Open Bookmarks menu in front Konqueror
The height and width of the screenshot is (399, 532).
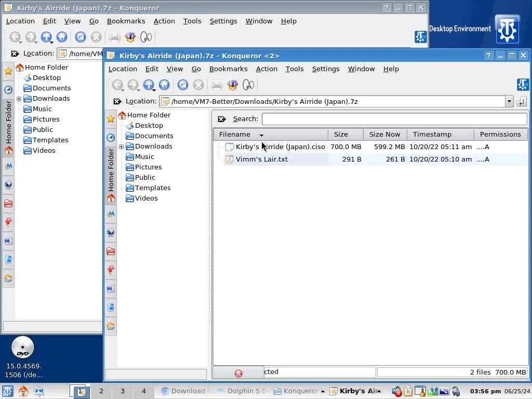click(x=228, y=69)
